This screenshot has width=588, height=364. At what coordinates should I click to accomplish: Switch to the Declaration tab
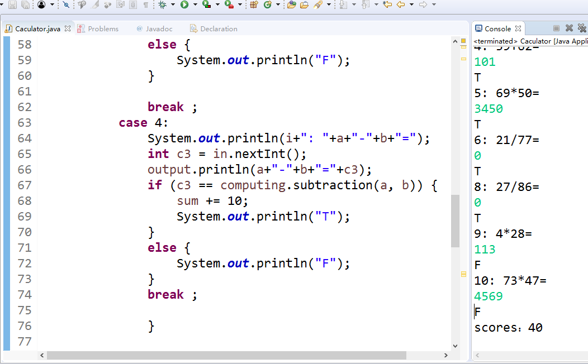click(x=214, y=29)
